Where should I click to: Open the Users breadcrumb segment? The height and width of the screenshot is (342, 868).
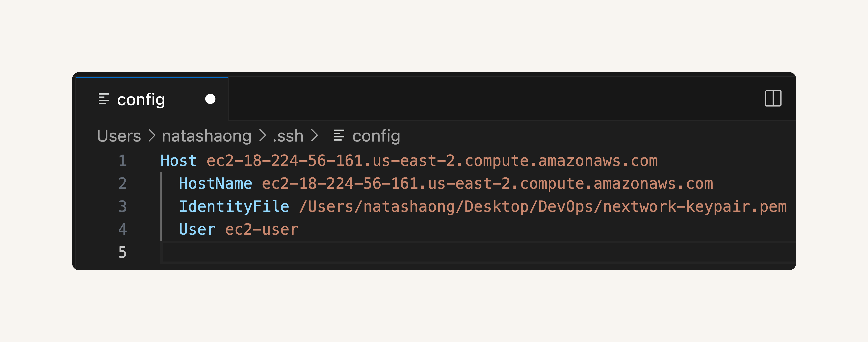tap(119, 136)
